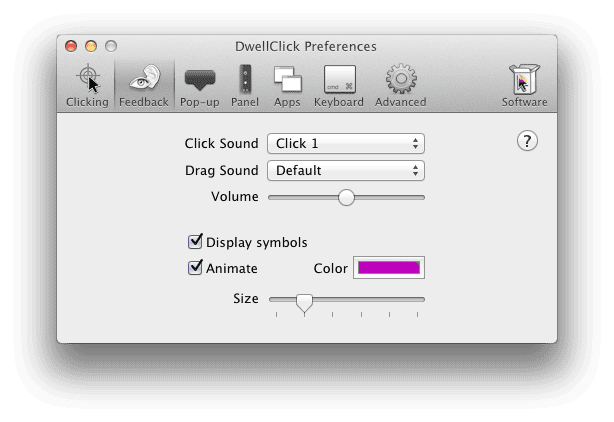The height and width of the screenshot is (422, 614).
Task: Click the yellow minimize window button
Action: coord(91,46)
